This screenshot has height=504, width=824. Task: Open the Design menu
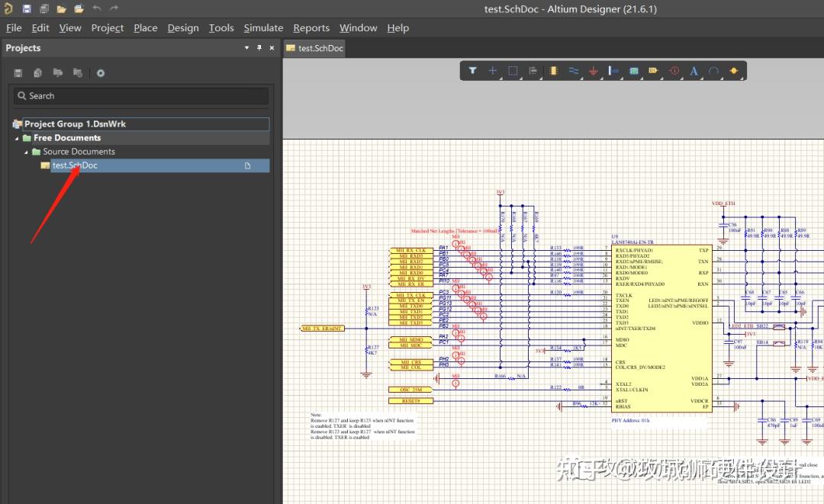tap(182, 27)
